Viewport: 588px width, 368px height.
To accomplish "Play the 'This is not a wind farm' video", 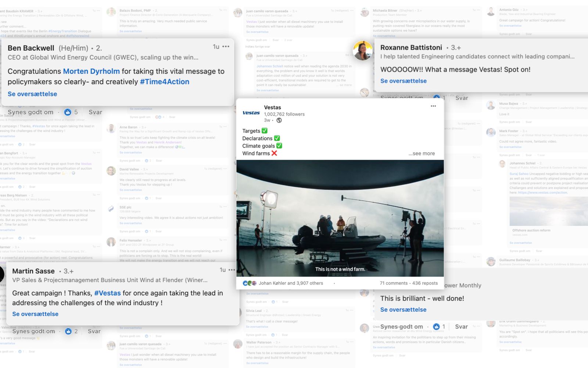I will pyautogui.click(x=340, y=218).
